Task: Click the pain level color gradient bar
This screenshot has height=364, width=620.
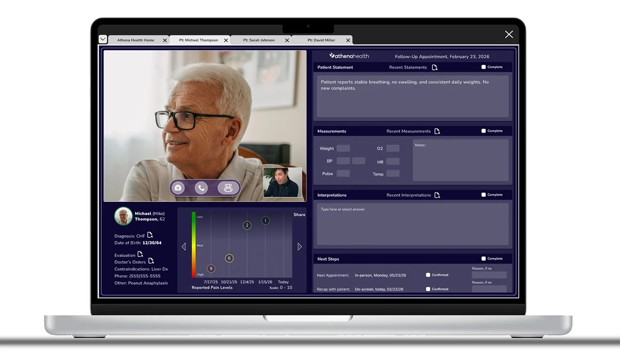Action: [194, 245]
